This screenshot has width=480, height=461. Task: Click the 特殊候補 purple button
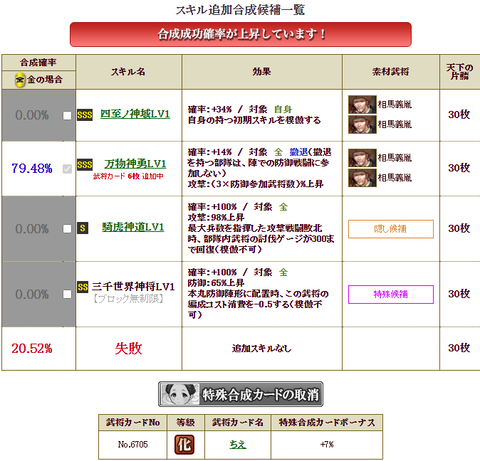(x=391, y=294)
